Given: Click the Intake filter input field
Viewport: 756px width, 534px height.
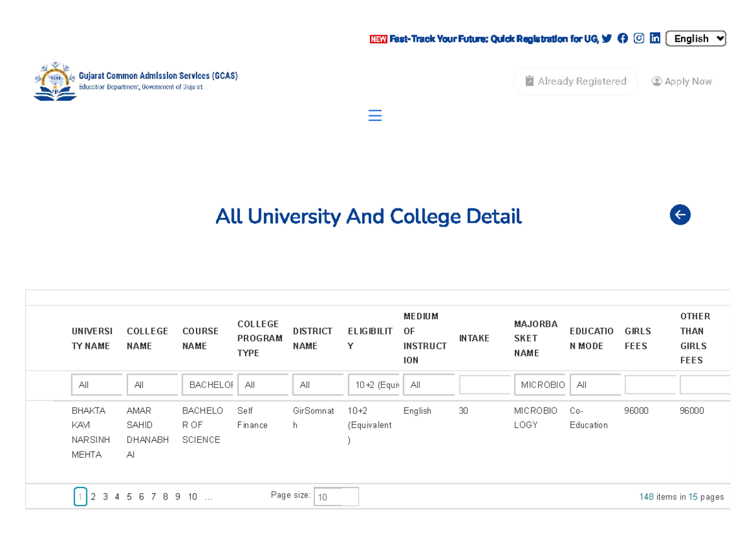Looking at the screenshot, I should [x=484, y=385].
